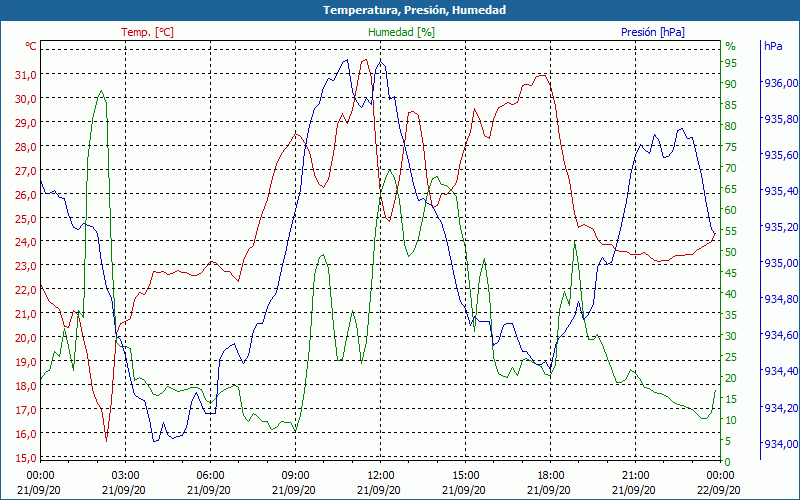Image resolution: width=800 pixels, height=500 pixels.
Task: Click the 935,00 pressure axis value
Action: 780,263
